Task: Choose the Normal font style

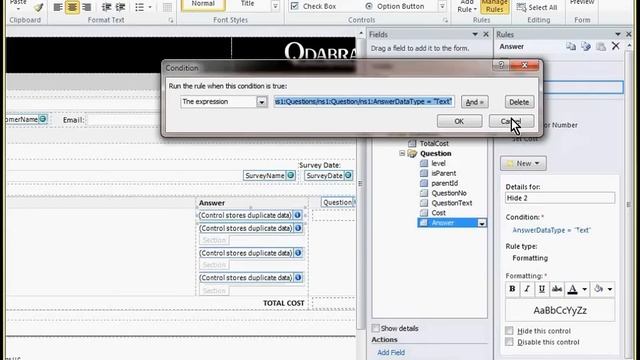Action: 203,4
